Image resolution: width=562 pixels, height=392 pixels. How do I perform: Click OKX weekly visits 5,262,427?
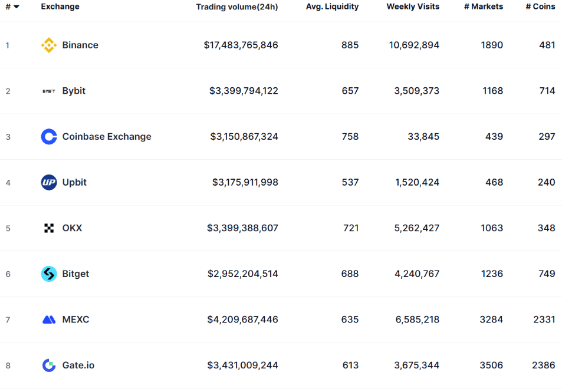pyautogui.click(x=417, y=228)
